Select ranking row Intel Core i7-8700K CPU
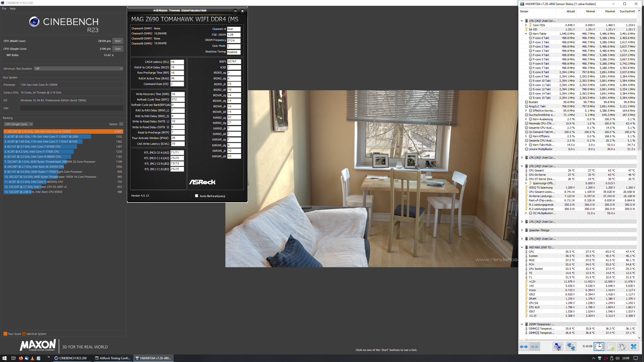Image resolution: width=644 pixels, height=362 pixels. (x=63, y=147)
